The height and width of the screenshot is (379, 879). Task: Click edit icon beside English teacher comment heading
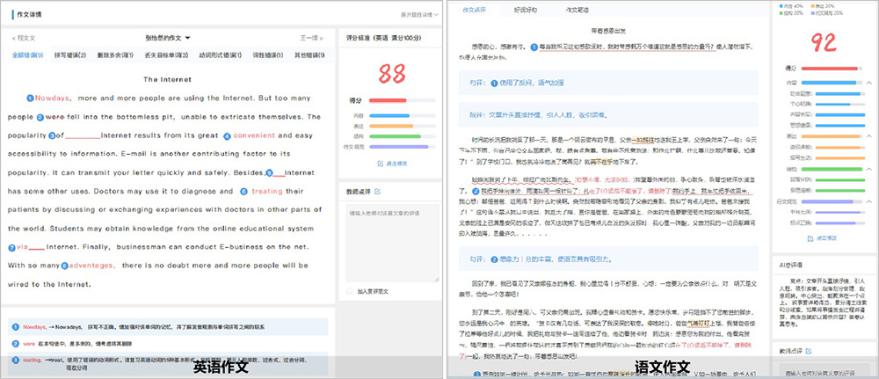tap(378, 192)
